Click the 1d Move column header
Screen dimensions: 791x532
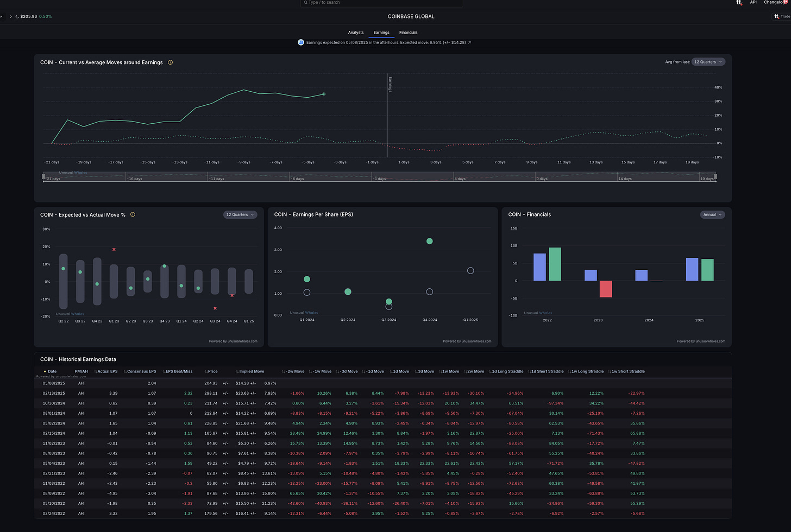398,371
